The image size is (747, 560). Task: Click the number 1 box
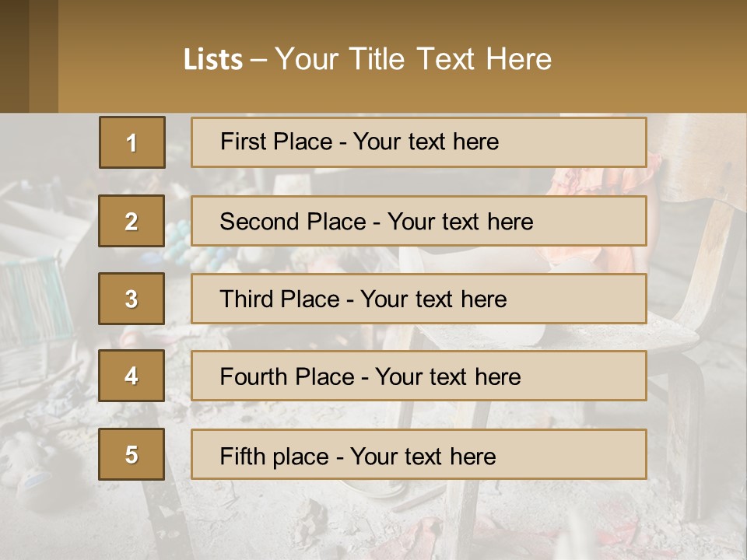[132, 142]
